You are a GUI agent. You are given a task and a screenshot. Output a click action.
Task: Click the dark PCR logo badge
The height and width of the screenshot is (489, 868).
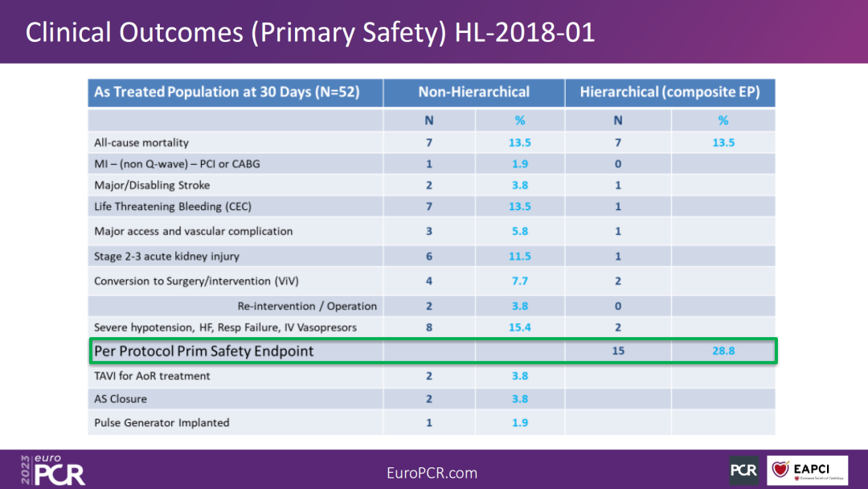pyautogui.click(x=743, y=471)
